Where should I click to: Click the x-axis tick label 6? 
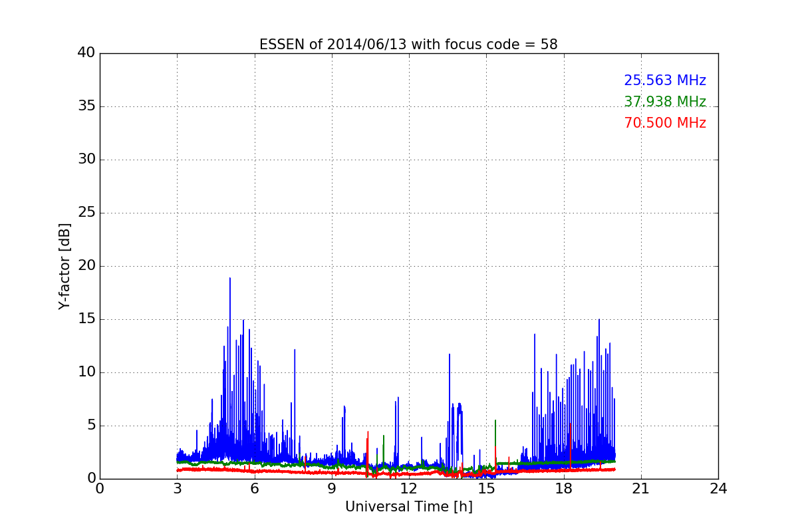tap(254, 489)
